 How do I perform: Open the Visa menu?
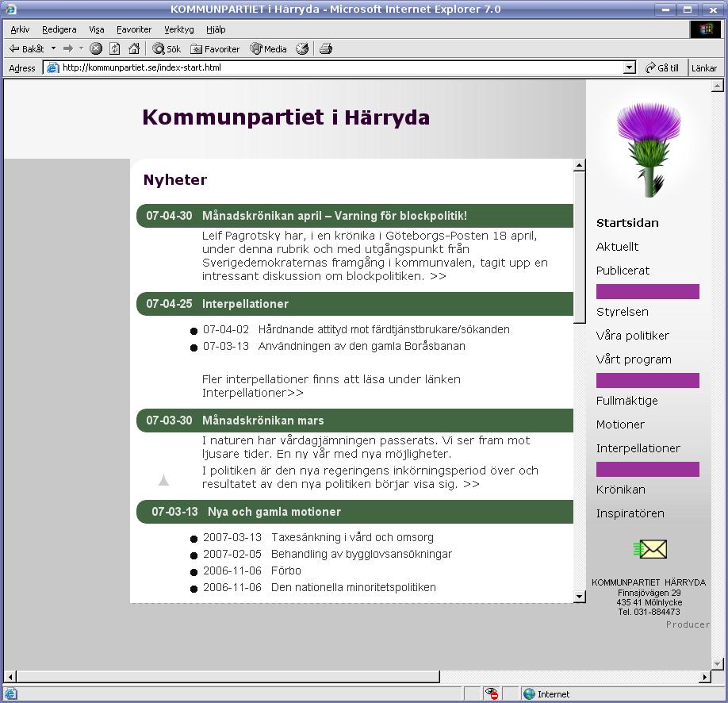(97, 29)
